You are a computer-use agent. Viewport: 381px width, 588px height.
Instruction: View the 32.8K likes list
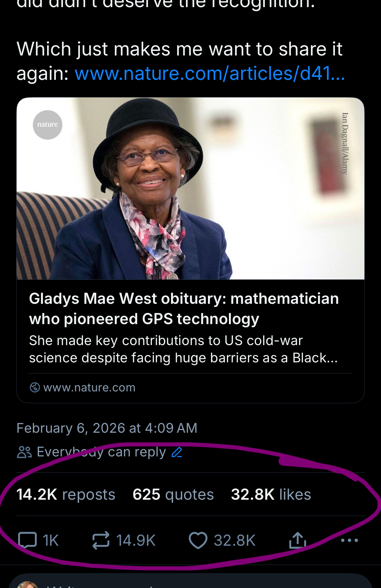click(271, 494)
